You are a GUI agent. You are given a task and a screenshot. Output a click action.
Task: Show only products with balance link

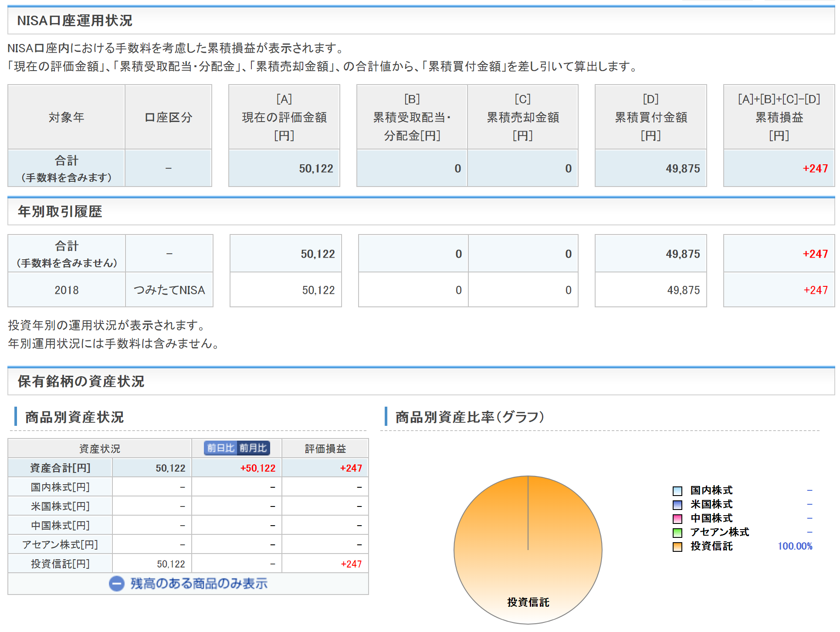199,584
